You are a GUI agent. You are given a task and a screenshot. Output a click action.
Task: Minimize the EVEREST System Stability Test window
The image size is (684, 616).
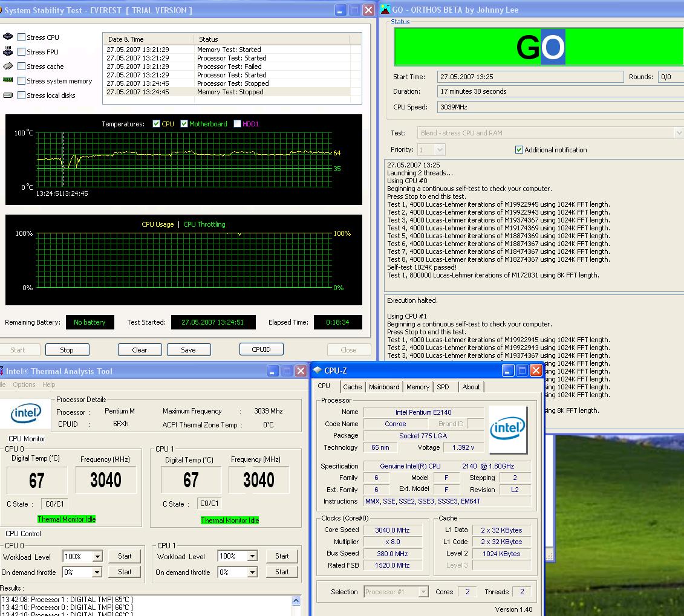coord(340,10)
